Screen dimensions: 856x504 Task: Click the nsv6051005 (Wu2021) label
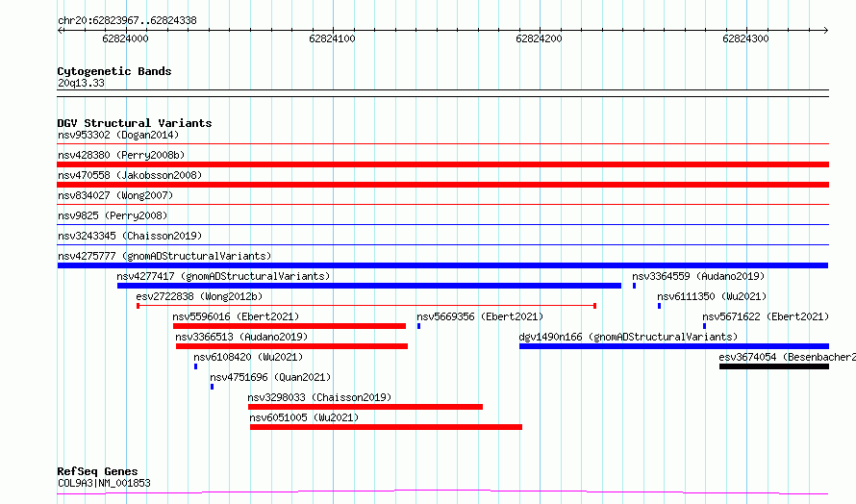coord(304,417)
